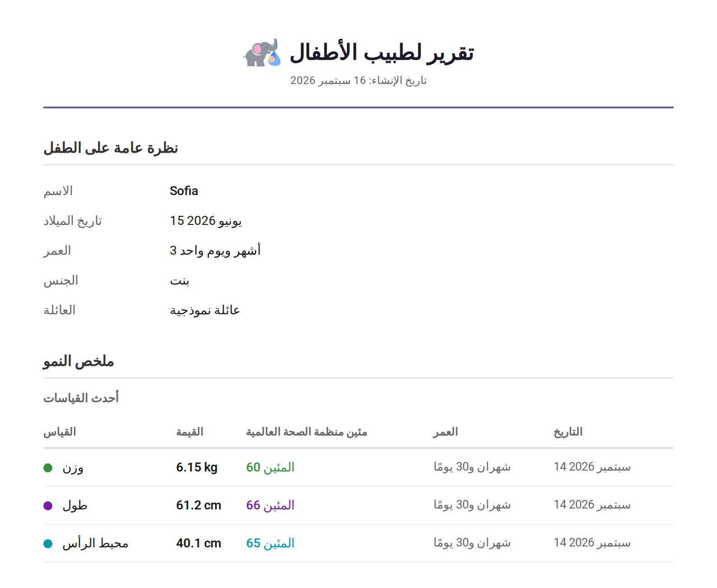Click the elephant logo beside the report title
This screenshot has height=588, width=717.
pos(262,52)
